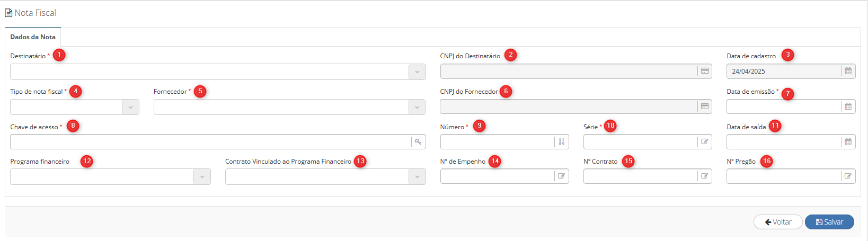Click the edit icon in Nº de Empenho
Screen dimensions: 868x241
(561, 176)
